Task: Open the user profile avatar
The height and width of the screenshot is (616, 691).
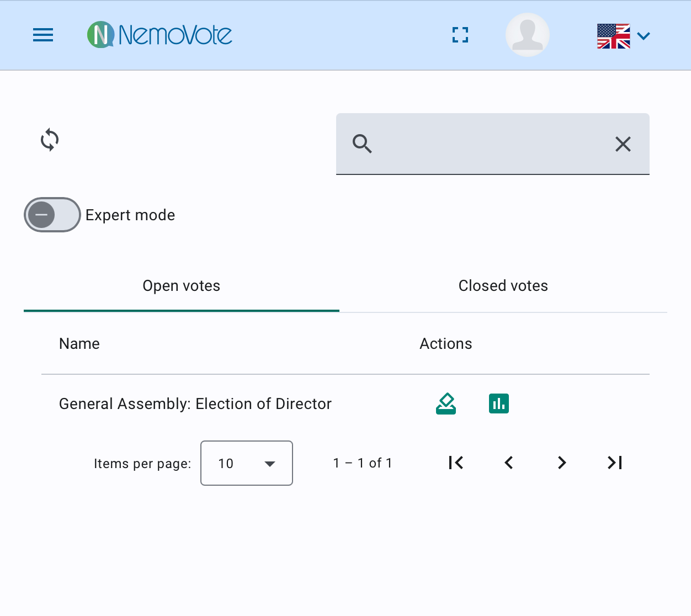Action: [527, 35]
